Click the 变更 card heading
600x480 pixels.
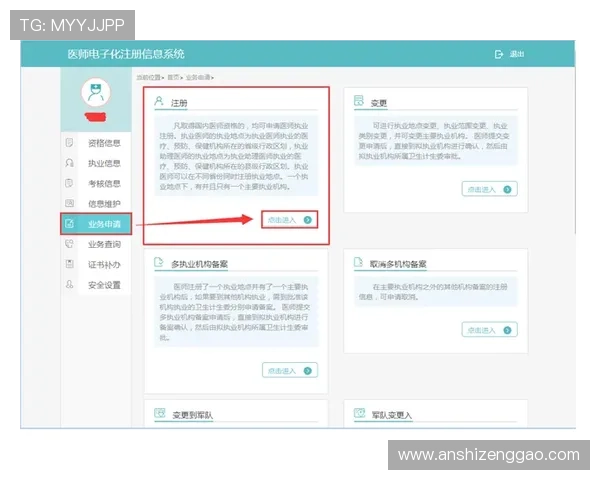click(x=379, y=103)
